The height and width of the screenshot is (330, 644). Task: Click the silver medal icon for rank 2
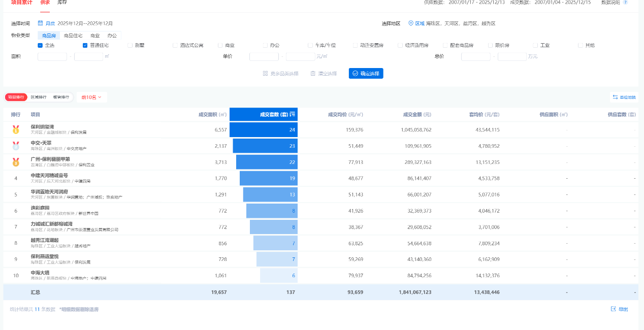pyautogui.click(x=16, y=146)
